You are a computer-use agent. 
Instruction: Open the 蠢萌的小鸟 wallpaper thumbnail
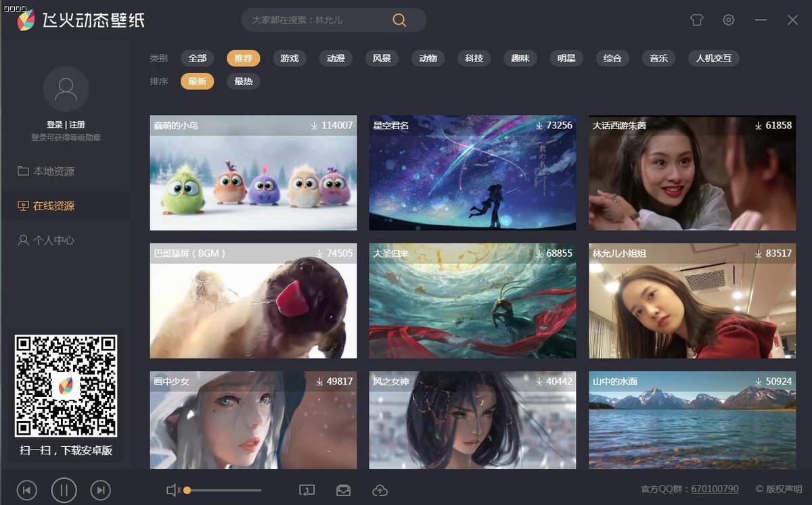click(253, 173)
